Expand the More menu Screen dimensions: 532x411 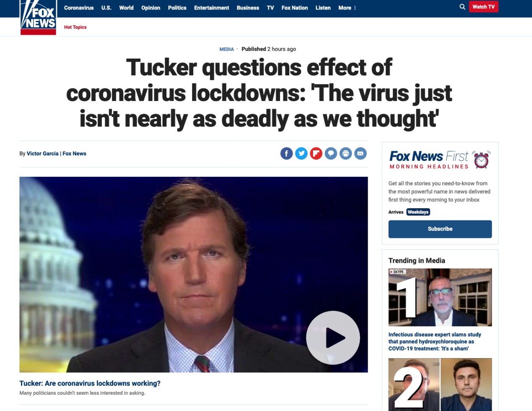[x=347, y=8]
